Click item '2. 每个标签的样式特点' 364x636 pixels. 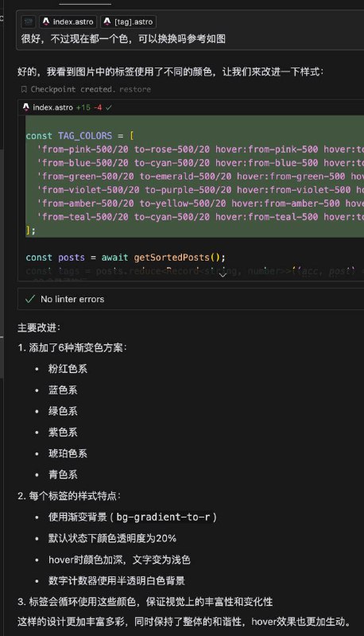[69, 495]
